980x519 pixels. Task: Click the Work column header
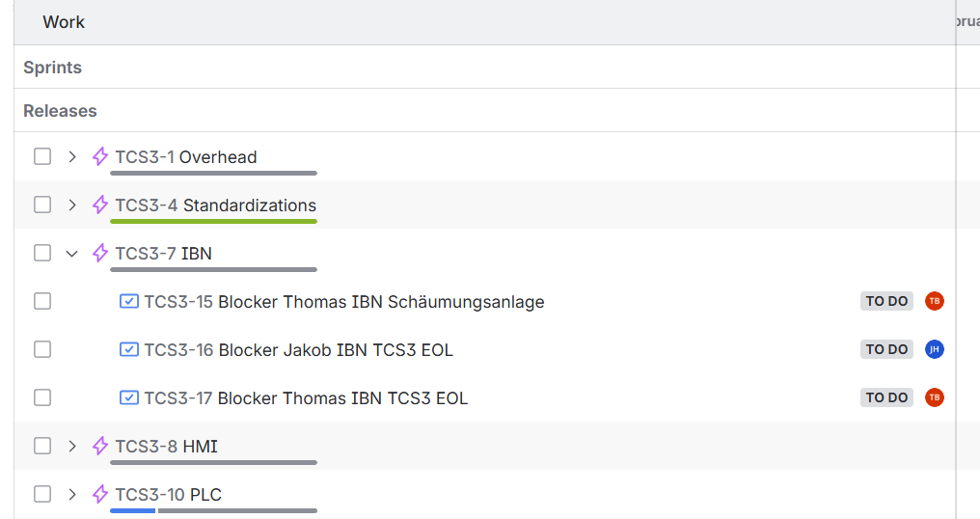[64, 22]
